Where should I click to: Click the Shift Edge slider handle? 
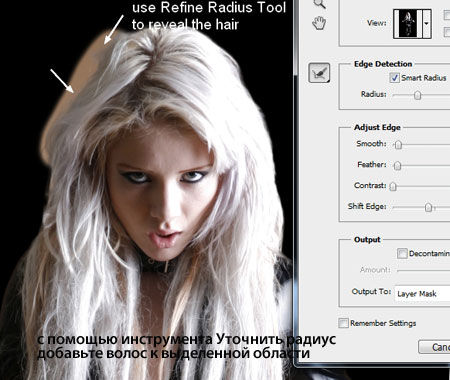(x=428, y=207)
